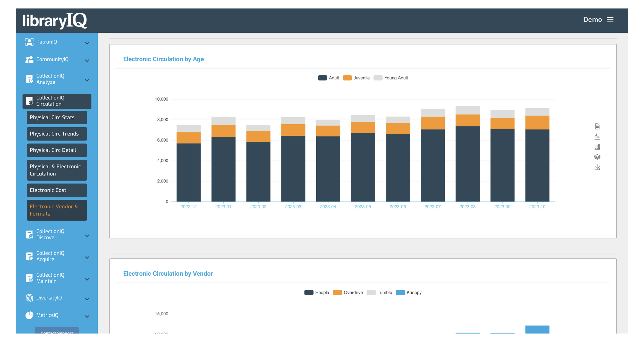Expand the CommunityIQ chevron arrow
644x342 pixels.
[x=87, y=61]
